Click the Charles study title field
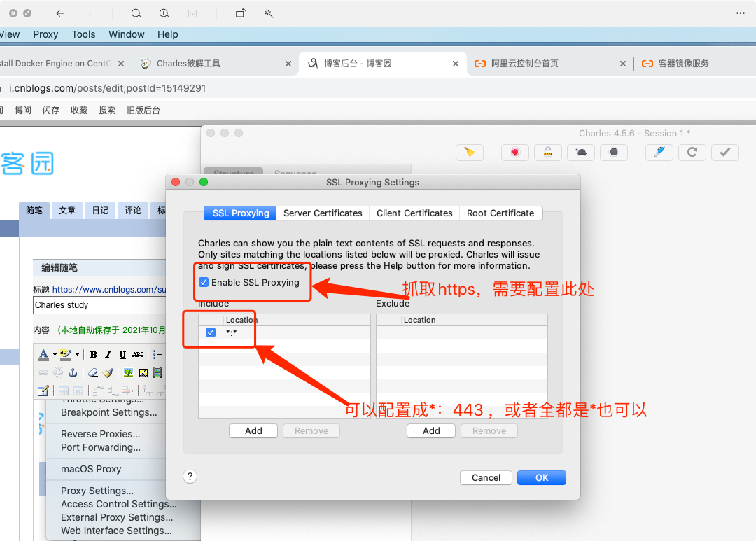756x541 pixels. point(99,305)
